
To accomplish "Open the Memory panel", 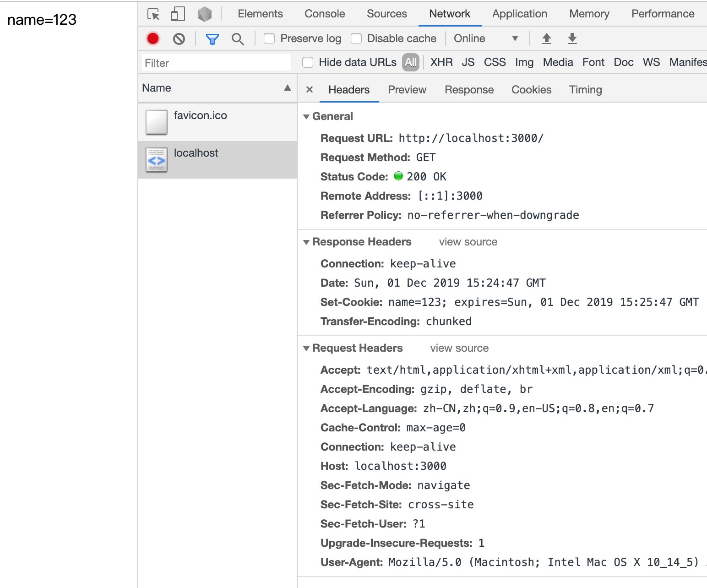I will point(589,14).
